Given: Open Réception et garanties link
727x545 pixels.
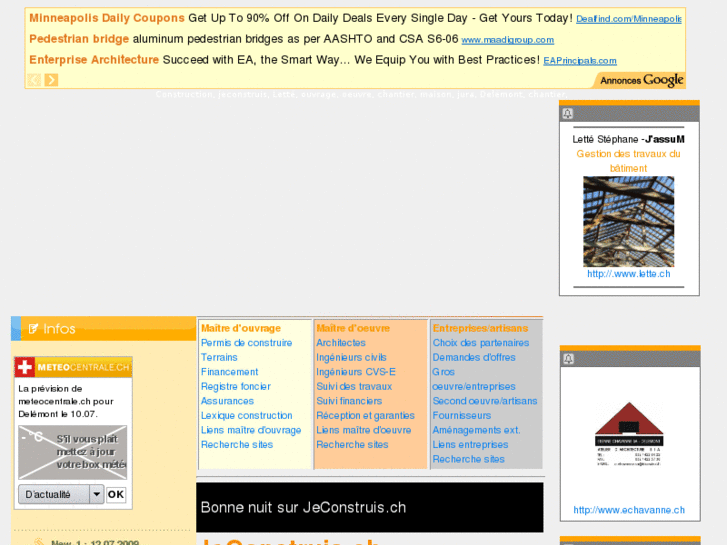Looking at the screenshot, I should click(x=365, y=416).
